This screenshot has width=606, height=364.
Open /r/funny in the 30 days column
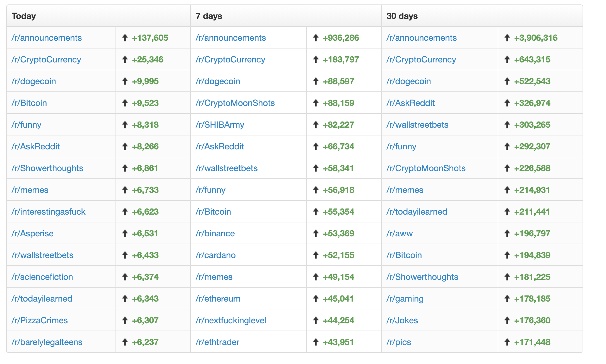401,146
